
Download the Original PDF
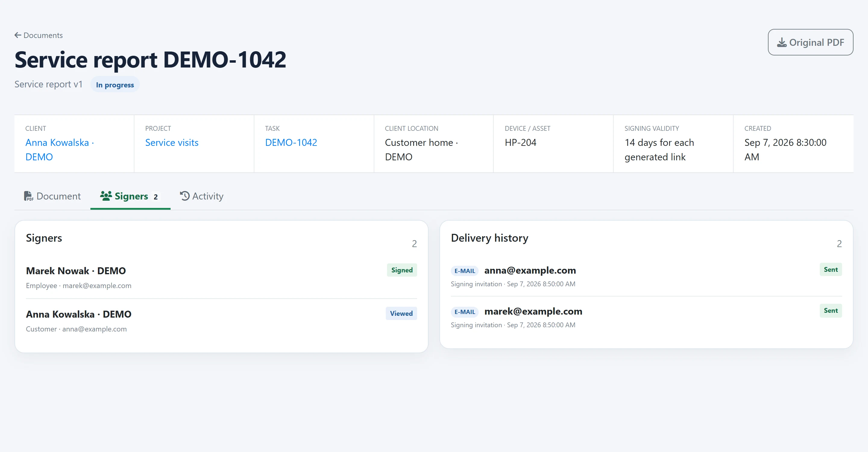pos(810,42)
